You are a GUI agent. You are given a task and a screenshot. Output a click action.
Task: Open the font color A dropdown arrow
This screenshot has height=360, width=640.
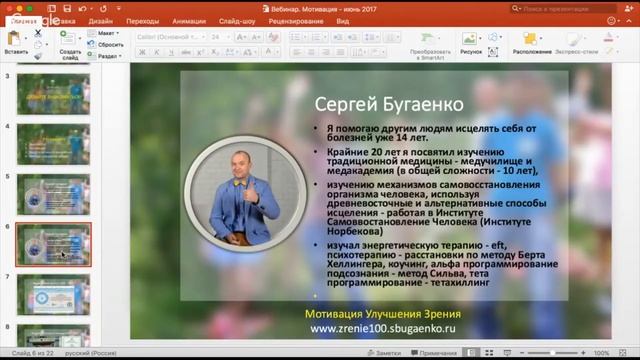[277, 52]
